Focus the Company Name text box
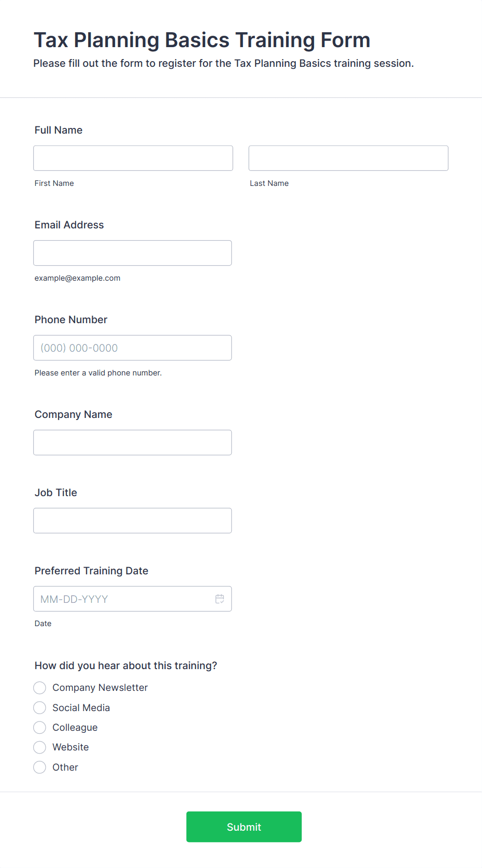 coord(133,442)
